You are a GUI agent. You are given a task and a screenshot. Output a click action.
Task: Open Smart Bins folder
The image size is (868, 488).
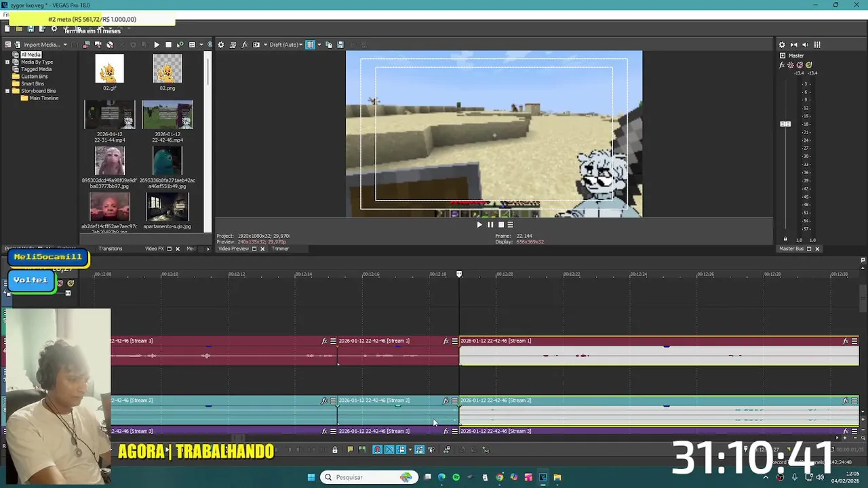point(32,83)
